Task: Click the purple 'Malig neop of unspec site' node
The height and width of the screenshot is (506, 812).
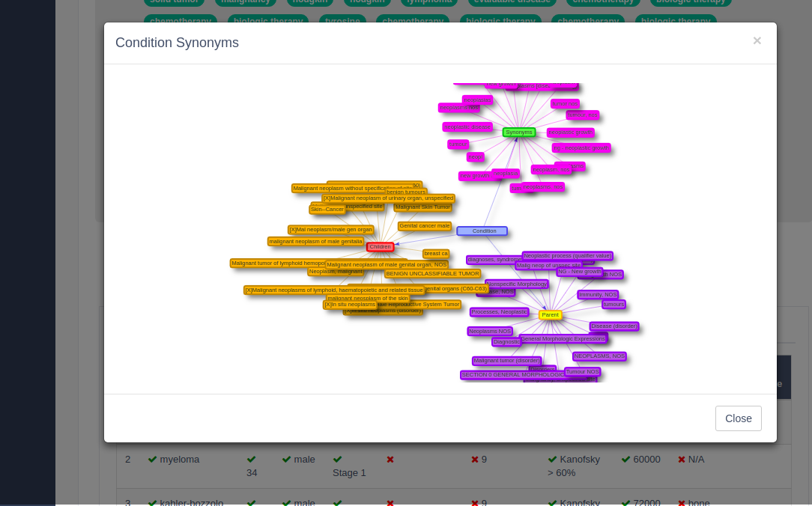Action: tap(548, 265)
